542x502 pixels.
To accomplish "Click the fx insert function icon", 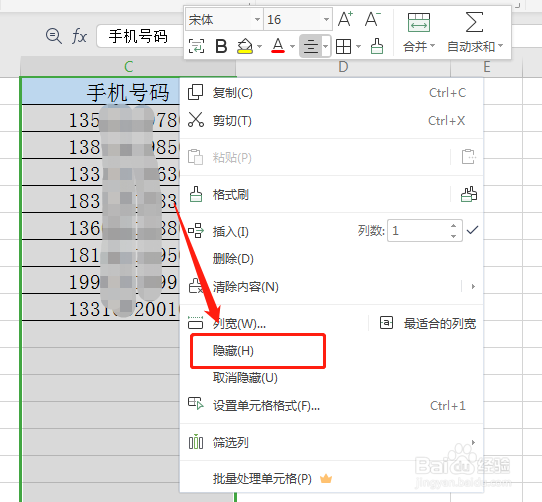I will pos(79,36).
